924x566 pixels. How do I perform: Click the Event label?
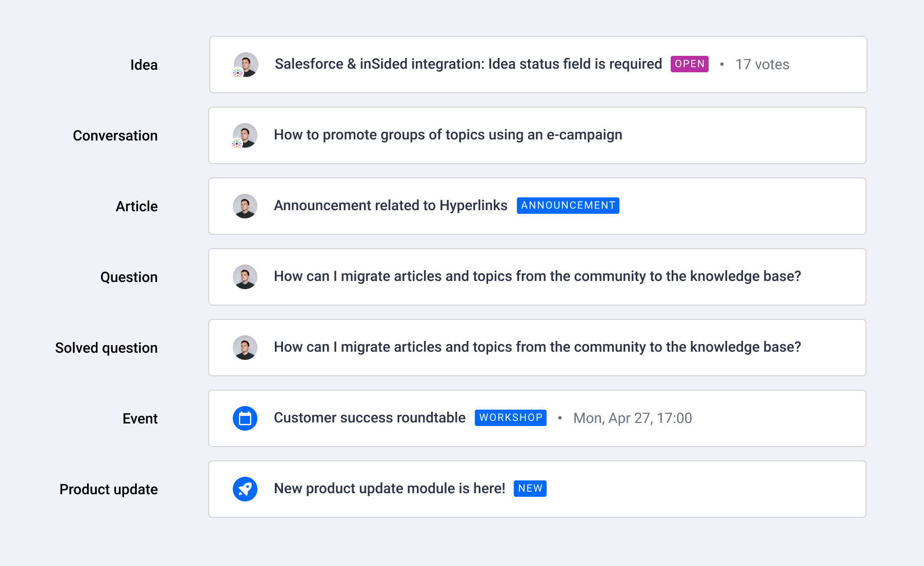click(140, 419)
